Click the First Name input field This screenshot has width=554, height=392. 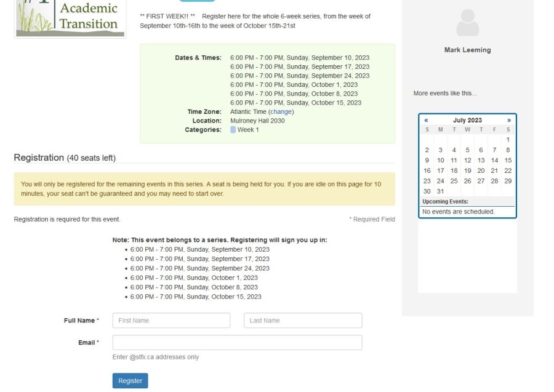(x=172, y=320)
